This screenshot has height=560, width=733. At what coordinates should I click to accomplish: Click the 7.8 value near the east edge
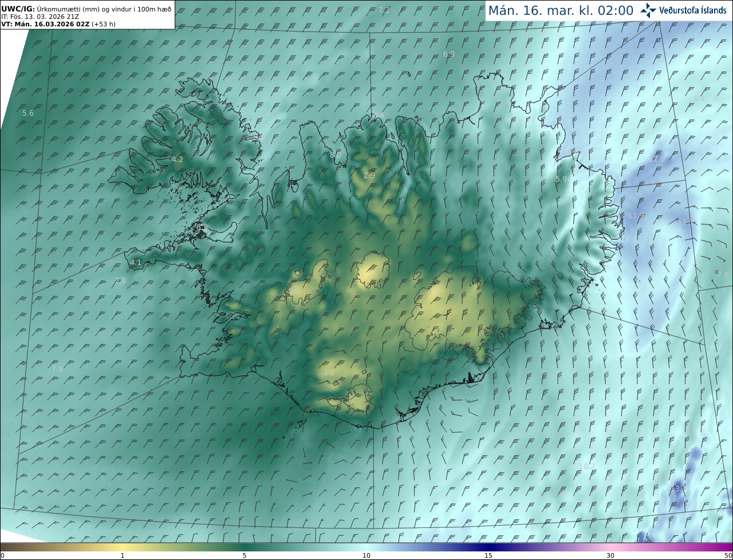(723, 275)
